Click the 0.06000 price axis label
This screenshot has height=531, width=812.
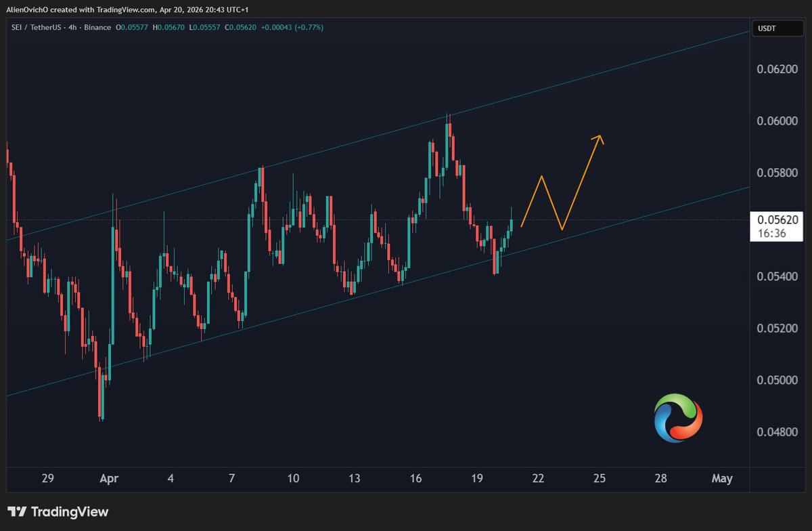(778, 121)
